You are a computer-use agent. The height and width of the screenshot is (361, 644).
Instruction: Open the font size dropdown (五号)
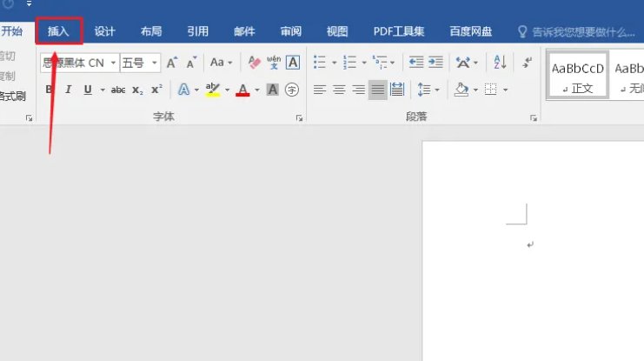(x=154, y=63)
